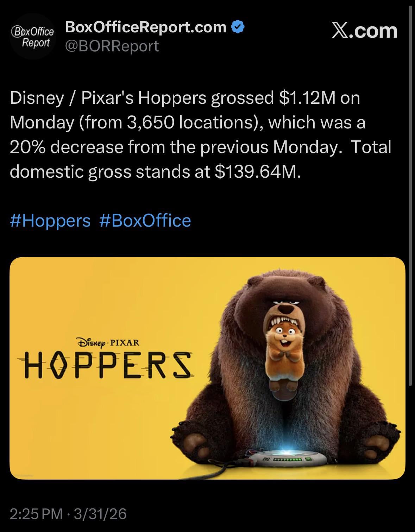Click the blue verified checkmark badge
415x532 pixels.
tap(238, 27)
